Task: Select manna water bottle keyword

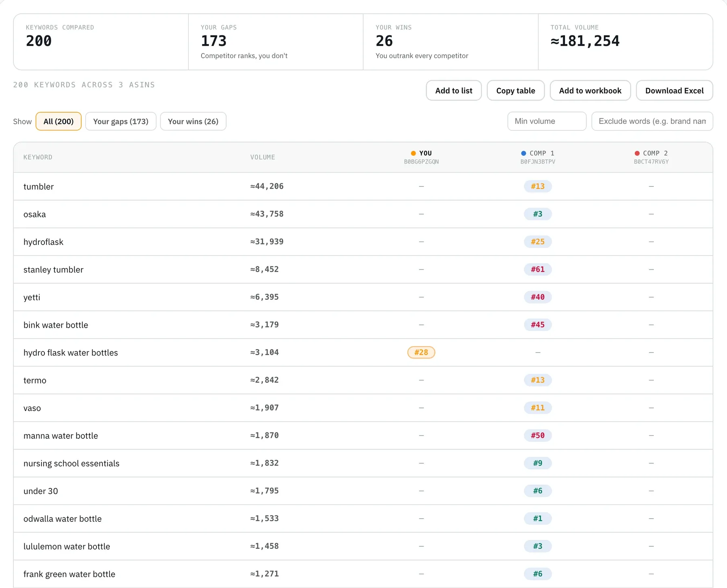Action: 61,435
